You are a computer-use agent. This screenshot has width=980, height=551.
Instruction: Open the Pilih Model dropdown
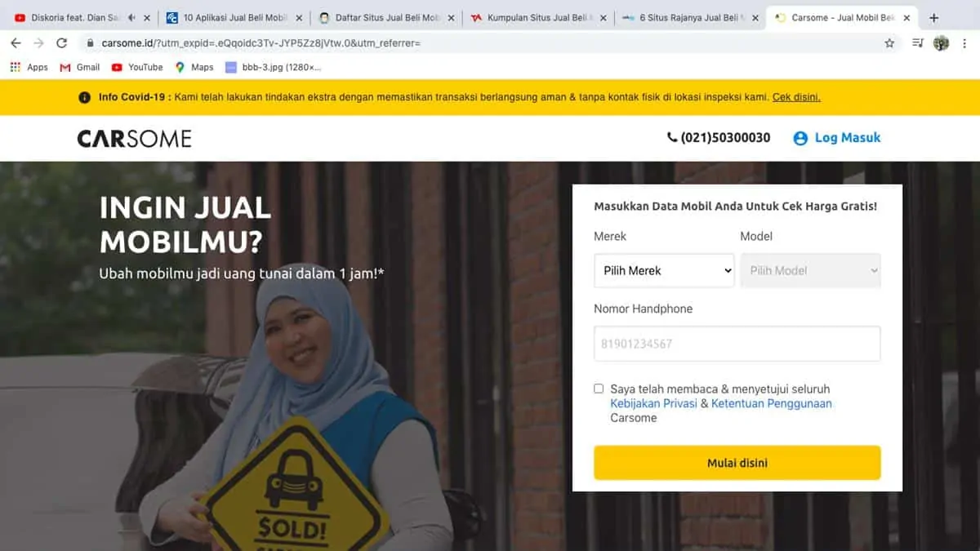[x=810, y=271]
